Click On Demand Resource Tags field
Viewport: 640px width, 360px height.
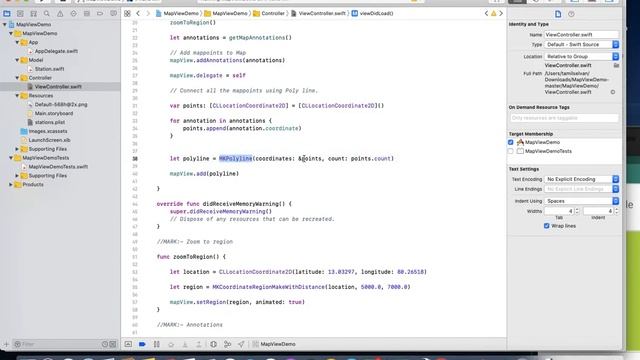click(x=564, y=118)
